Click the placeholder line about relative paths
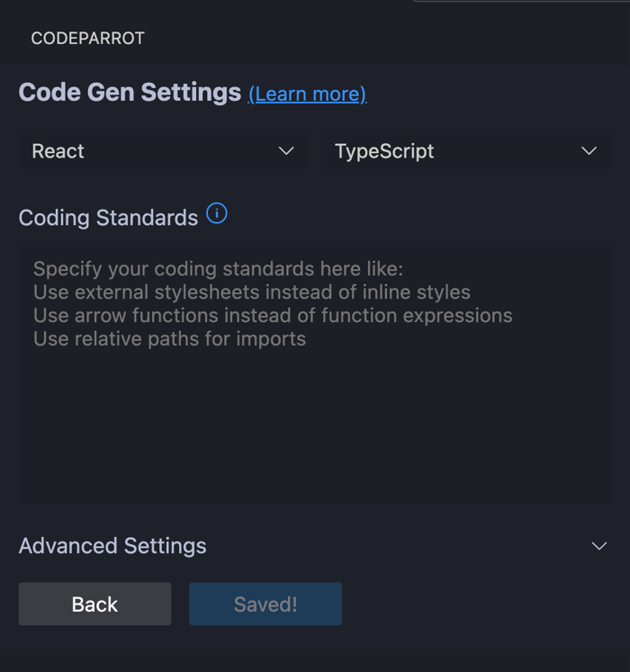The height and width of the screenshot is (672, 630). point(169,339)
